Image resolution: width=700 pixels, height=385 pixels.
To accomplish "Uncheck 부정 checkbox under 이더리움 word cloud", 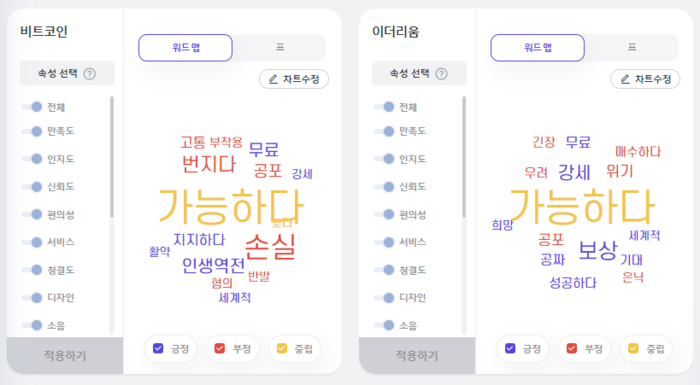I will pyautogui.click(x=571, y=348).
